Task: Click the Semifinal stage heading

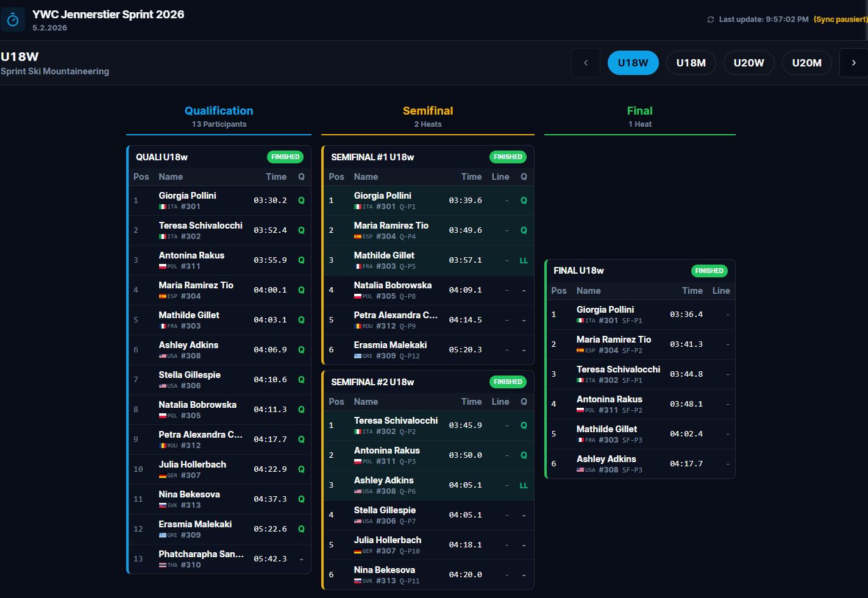Action: [x=428, y=110]
